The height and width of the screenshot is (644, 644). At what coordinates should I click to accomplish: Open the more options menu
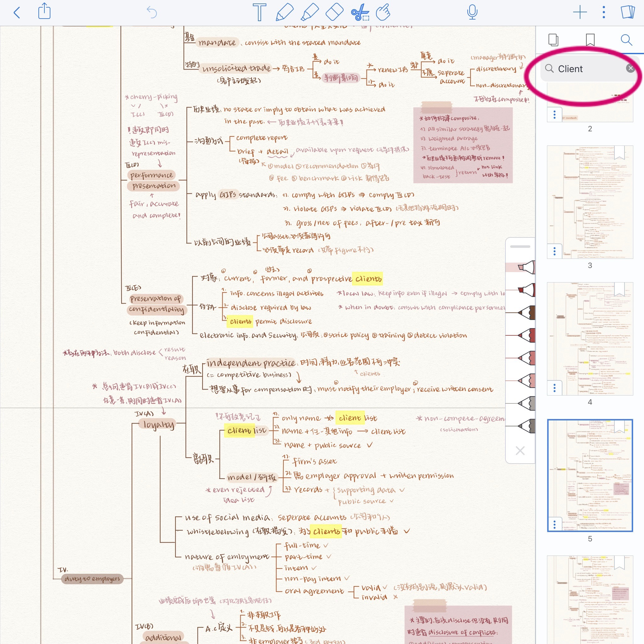coord(604,12)
